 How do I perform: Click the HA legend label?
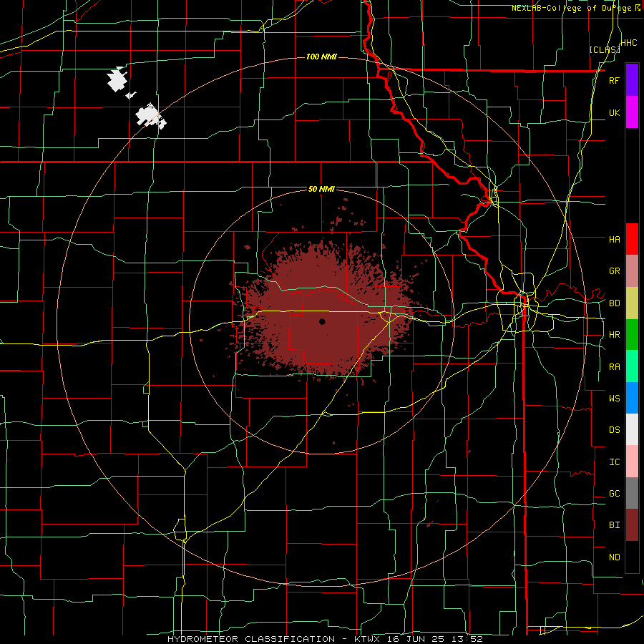point(614,239)
